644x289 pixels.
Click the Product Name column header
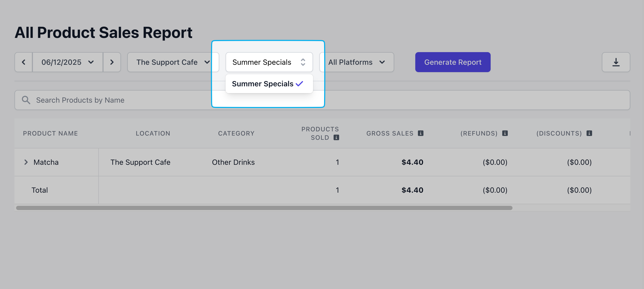[x=50, y=133]
